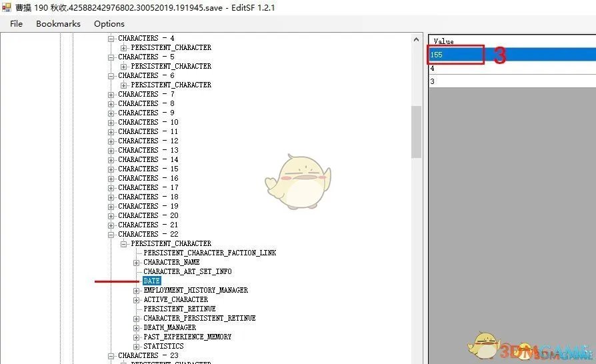Screen dimensions: 596x364
Task: Expand the EMPLOYMENT_HISTORY_MANAGER node
Action: coord(137,290)
